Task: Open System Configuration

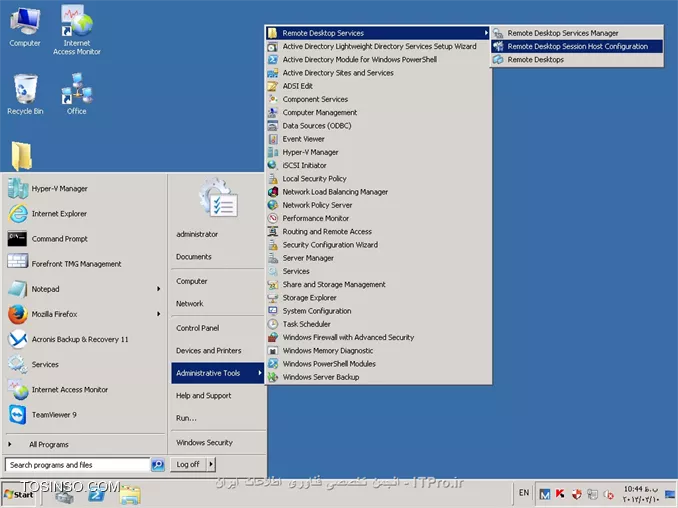Action: click(x=378, y=311)
